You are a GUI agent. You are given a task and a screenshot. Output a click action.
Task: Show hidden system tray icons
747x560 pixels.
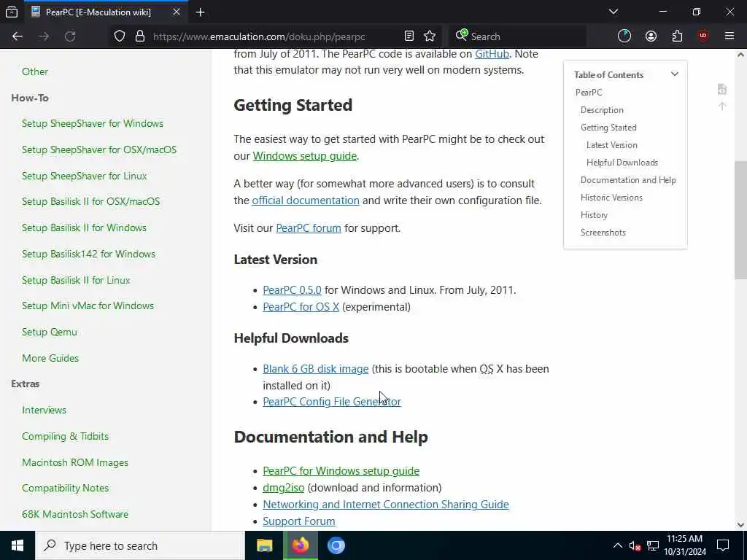617,545
